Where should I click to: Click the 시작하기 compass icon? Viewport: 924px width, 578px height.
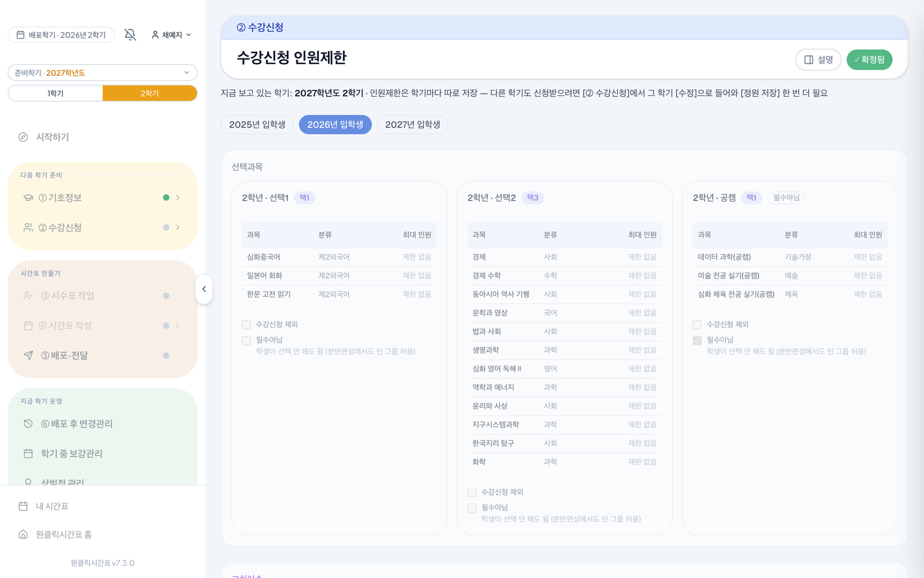point(23,137)
